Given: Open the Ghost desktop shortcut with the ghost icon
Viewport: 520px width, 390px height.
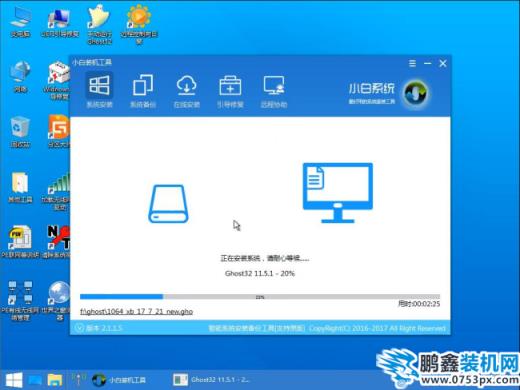Looking at the screenshot, I should [x=99, y=25].
